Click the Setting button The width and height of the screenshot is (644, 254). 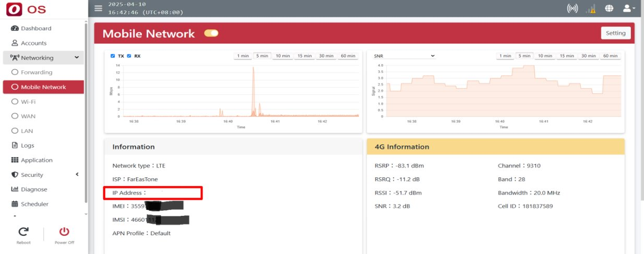(616, 33)
